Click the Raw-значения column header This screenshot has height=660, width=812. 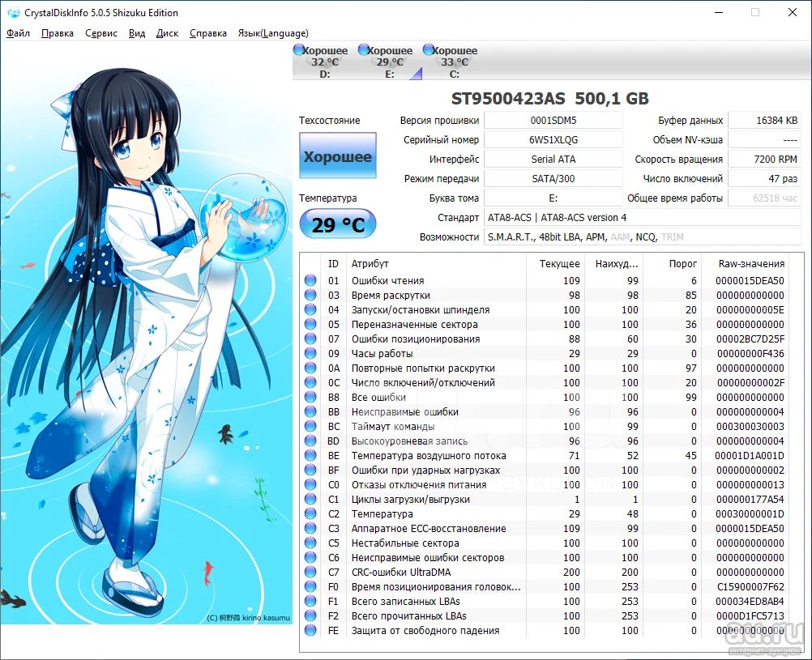[751, 263]
